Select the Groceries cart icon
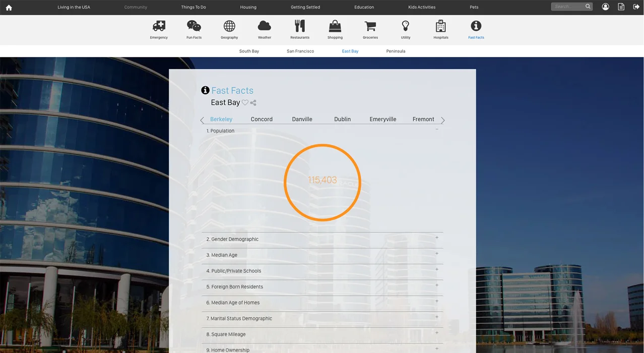The height and width of the screenshot is (353, 644). 370,26
